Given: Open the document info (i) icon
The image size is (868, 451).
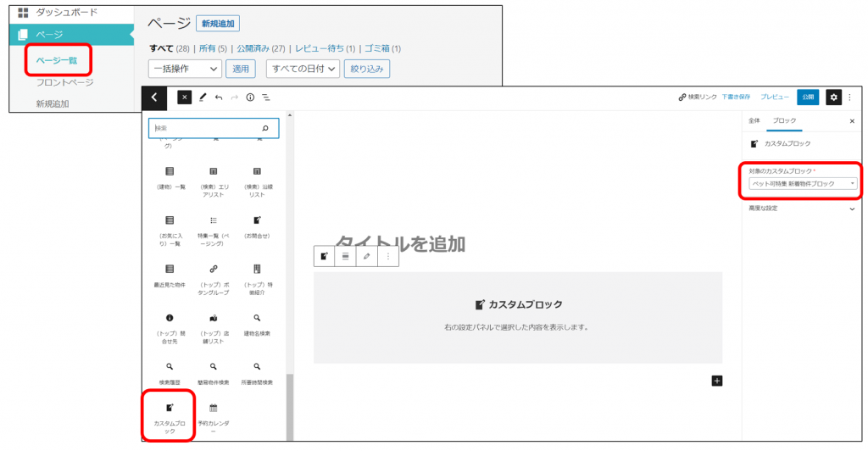Looking at the screenshot, I should click(x=250, y=97).
